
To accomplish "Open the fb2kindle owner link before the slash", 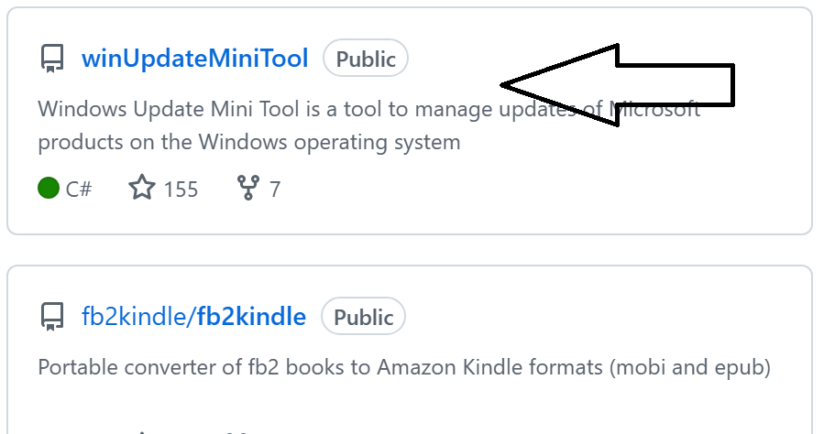I will point(135,317).
